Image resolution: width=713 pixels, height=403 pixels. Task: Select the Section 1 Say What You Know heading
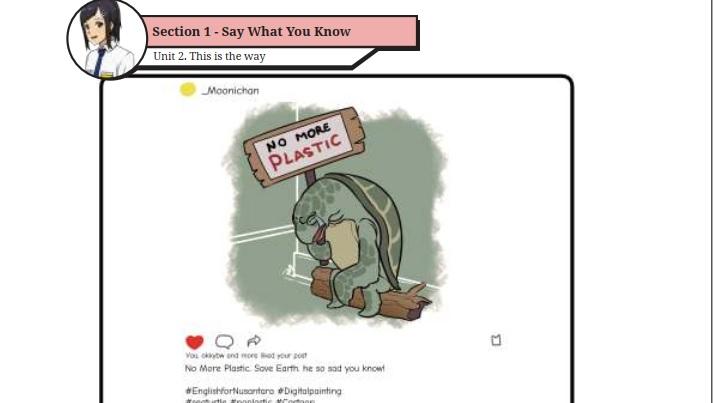coord(251,32)
